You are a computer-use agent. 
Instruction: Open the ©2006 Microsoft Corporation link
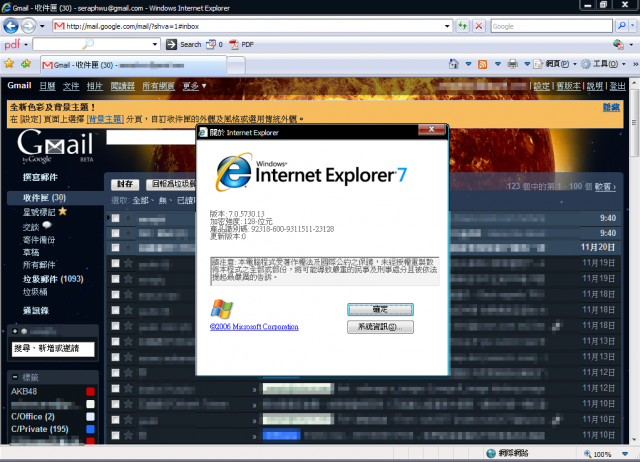pyautogui.click(x=254, y=327)
